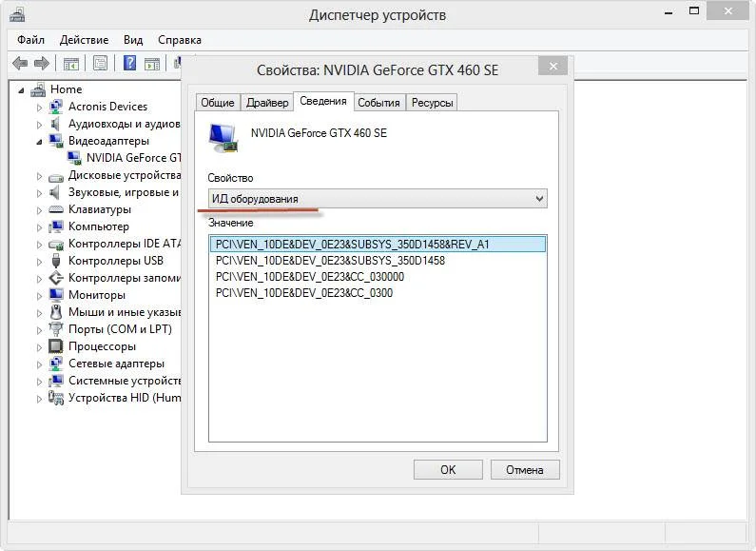This screenshot has height=551, width=756.
Task: Click the Клавиатуры keyboard icon
Action: (x=56, y=210)
